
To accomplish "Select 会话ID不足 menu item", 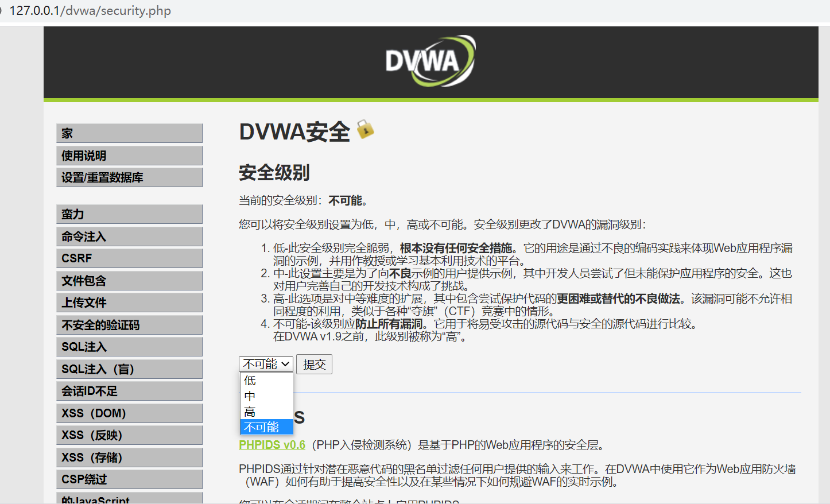I will pos(129,391).
